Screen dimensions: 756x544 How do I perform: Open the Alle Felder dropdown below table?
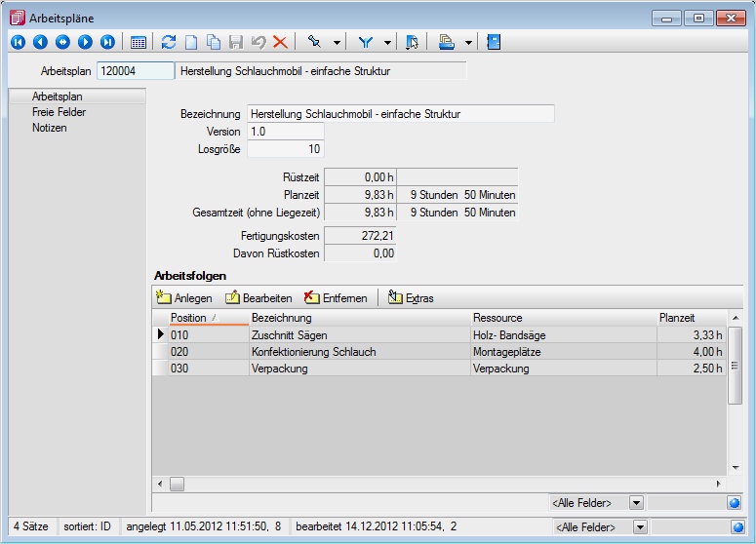(x=635, y=503)
